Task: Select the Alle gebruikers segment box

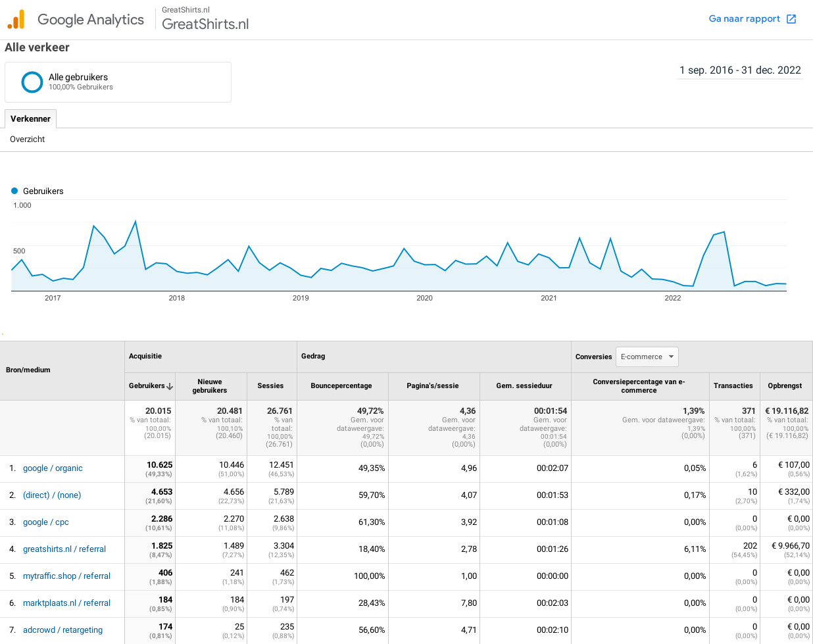Action: click(x=118, y=82)
